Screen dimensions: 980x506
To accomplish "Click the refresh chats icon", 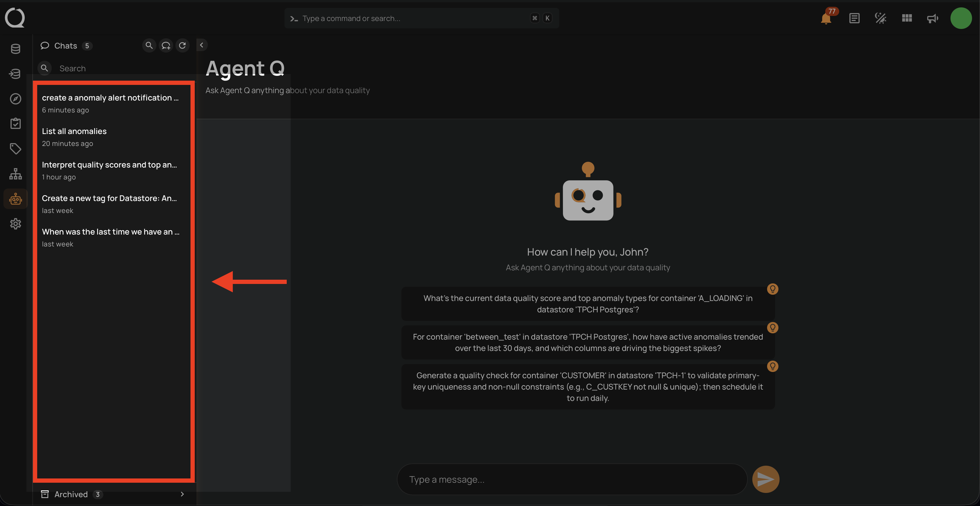I will [x=183, y=46].
